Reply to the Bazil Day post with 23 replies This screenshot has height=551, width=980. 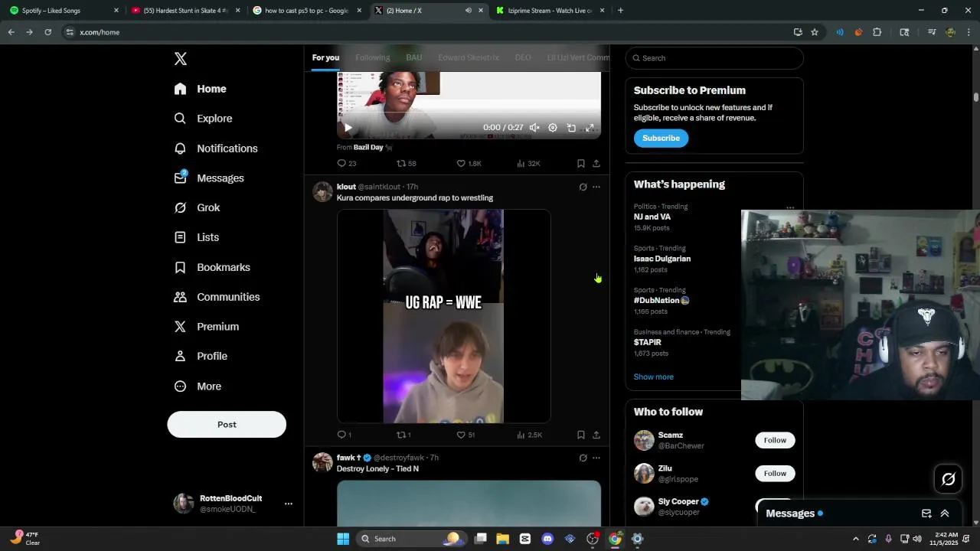(x=347, y=164)
